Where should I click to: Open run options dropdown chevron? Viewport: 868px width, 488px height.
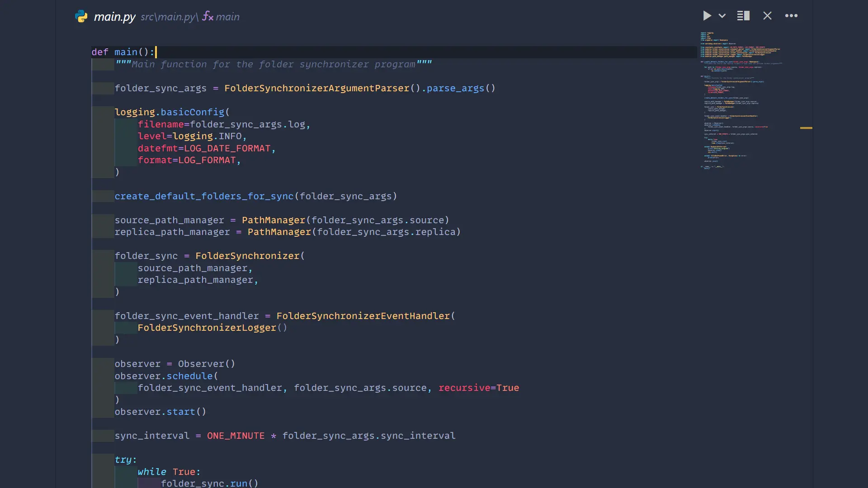tap(722, 16)
